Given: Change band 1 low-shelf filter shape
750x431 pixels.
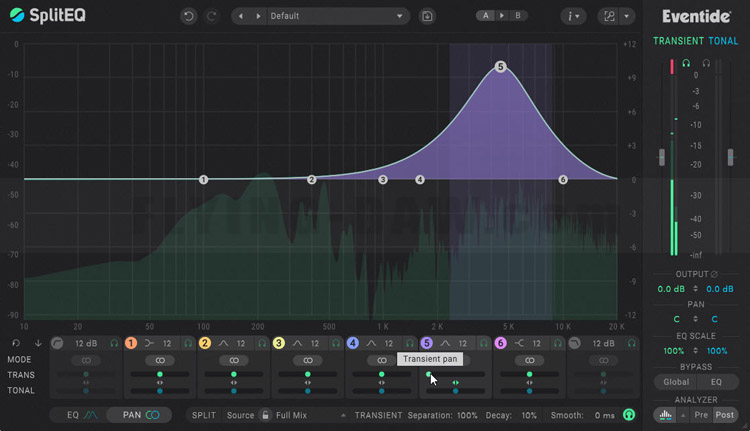Looking at the screenshot, I should point(149,343).
